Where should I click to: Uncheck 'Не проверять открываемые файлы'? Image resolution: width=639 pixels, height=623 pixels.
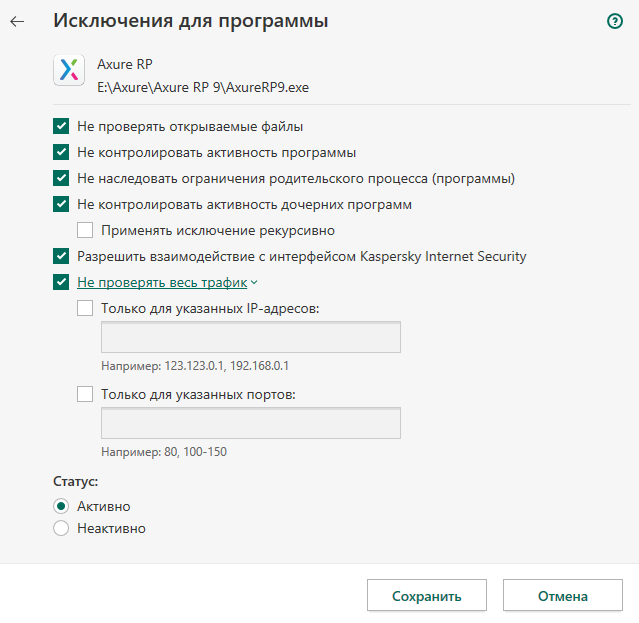click(x=61, y=126)
